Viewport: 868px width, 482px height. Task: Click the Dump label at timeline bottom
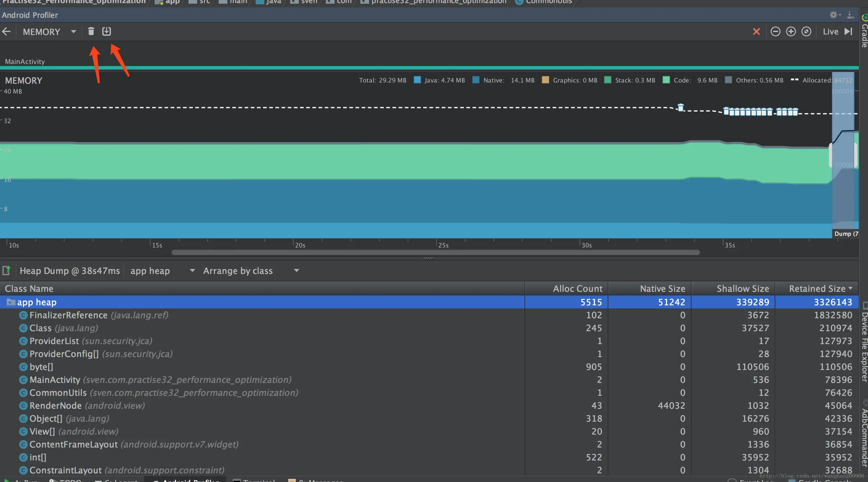point(846,234)
